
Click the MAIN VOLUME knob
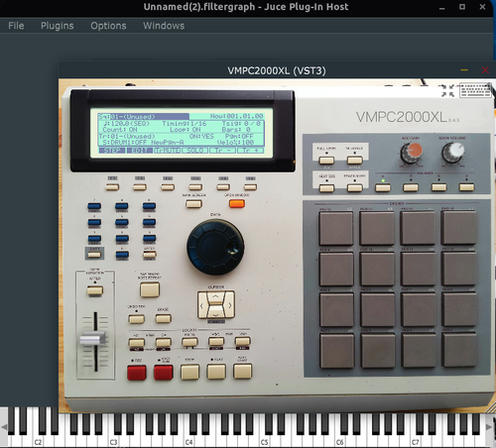pyautogui.click(x=452, y=153)
